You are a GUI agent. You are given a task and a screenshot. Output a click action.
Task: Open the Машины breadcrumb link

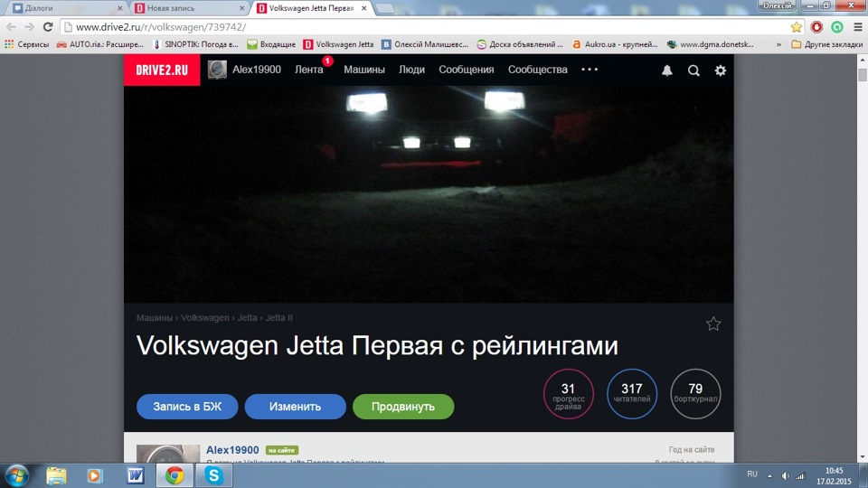pos(155,317)
